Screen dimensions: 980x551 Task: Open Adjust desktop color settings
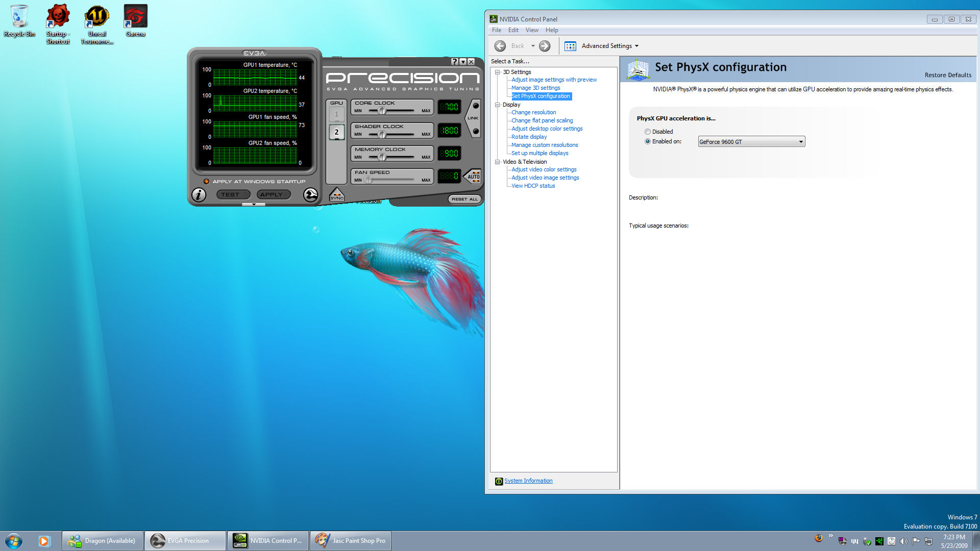(547, 129)
